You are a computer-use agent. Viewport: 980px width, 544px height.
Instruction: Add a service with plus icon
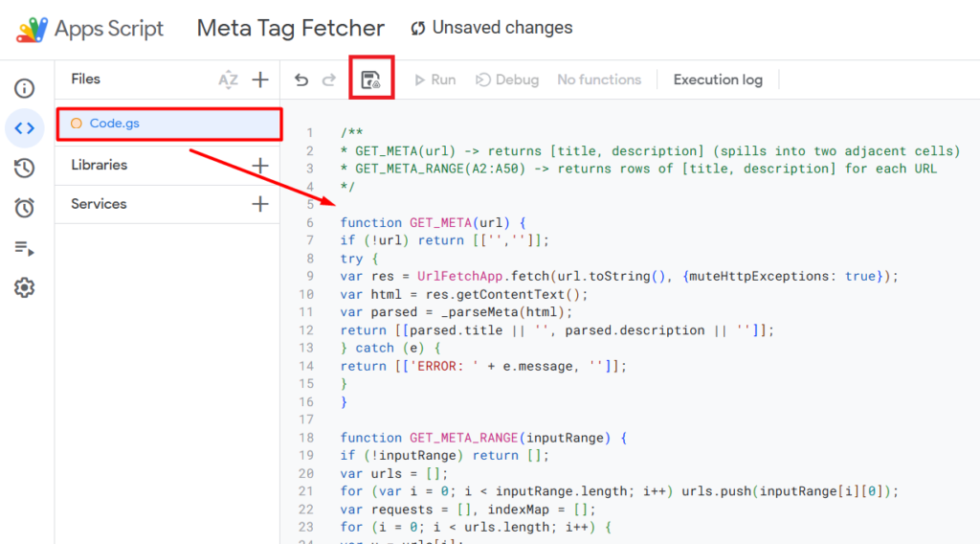click(260, 204)
